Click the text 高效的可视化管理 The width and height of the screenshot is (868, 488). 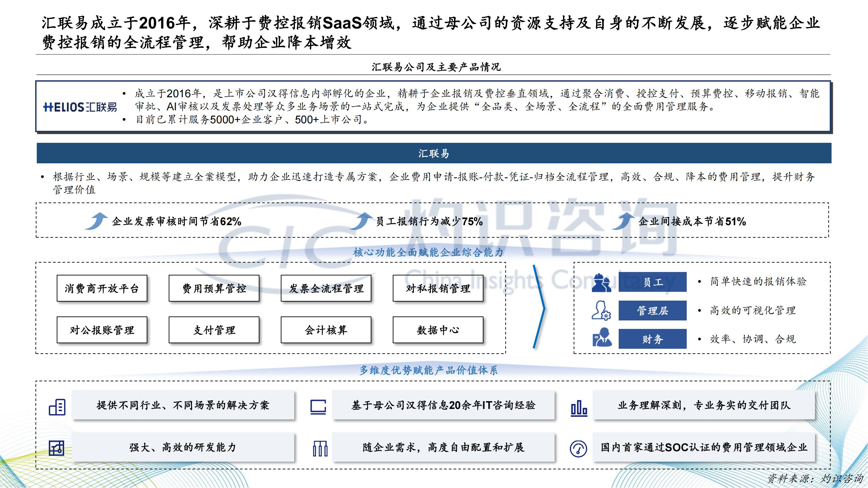click(753, 310)
